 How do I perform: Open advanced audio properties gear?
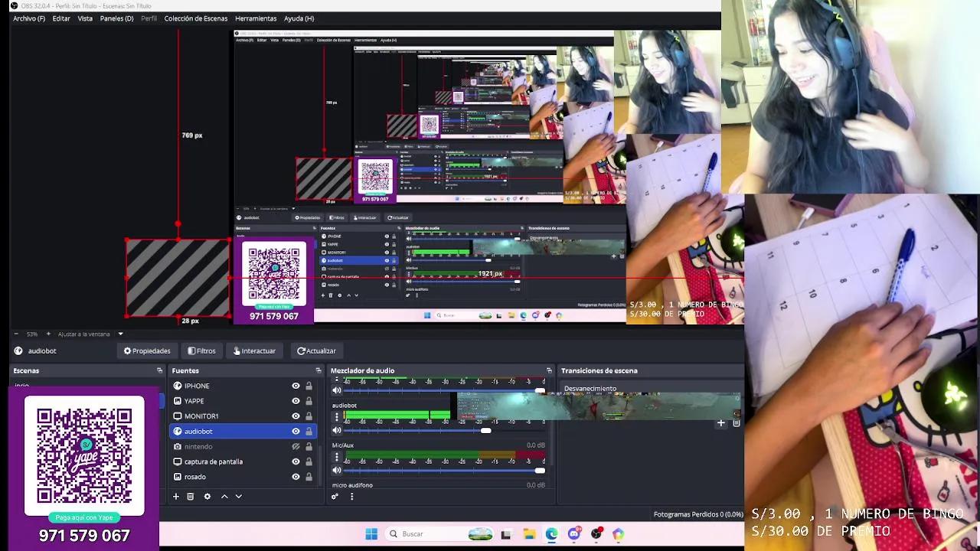pos(335,497)
